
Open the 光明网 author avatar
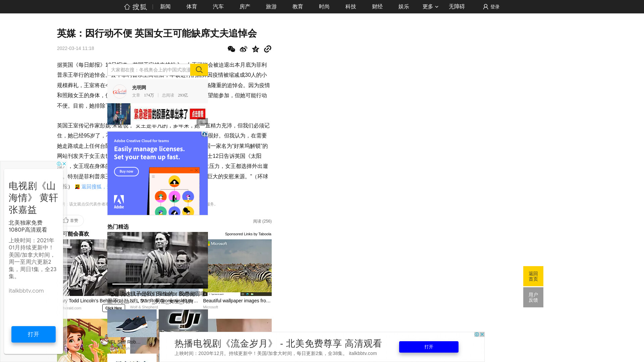119,91
